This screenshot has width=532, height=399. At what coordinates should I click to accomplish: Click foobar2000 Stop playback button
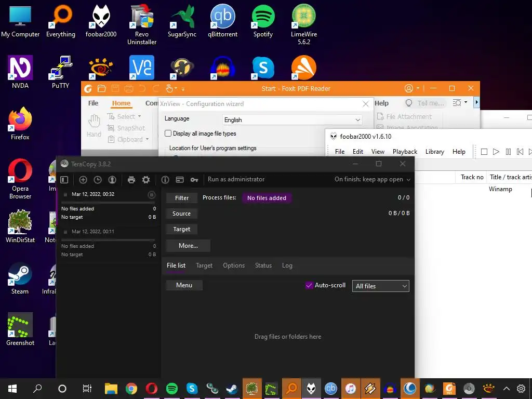click(x=484, y=152)
